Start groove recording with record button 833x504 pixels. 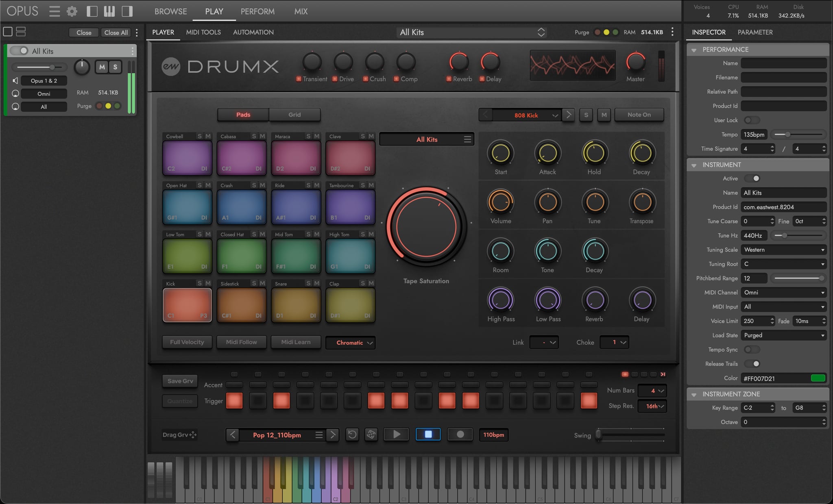point(460,434)
